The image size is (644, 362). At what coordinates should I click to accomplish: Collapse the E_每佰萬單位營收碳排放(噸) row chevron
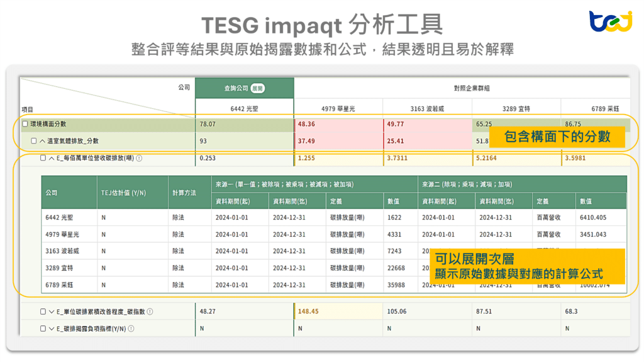pos(52,158)
